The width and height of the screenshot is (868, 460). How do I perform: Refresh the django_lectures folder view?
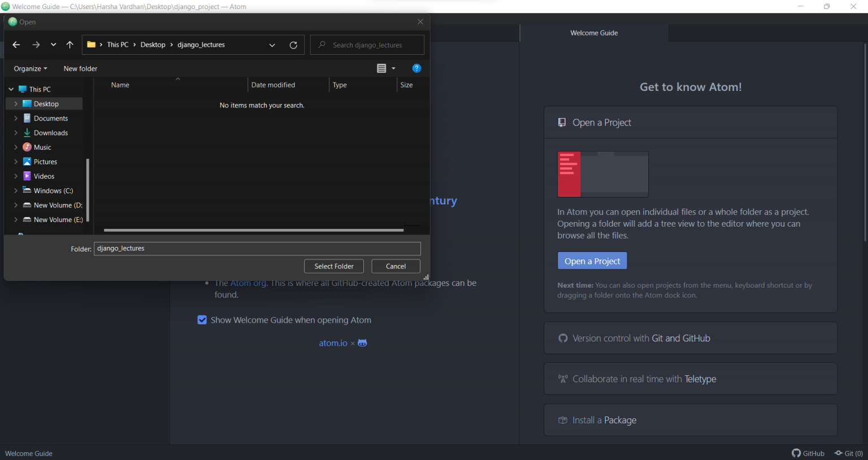(x=293, y=45)
